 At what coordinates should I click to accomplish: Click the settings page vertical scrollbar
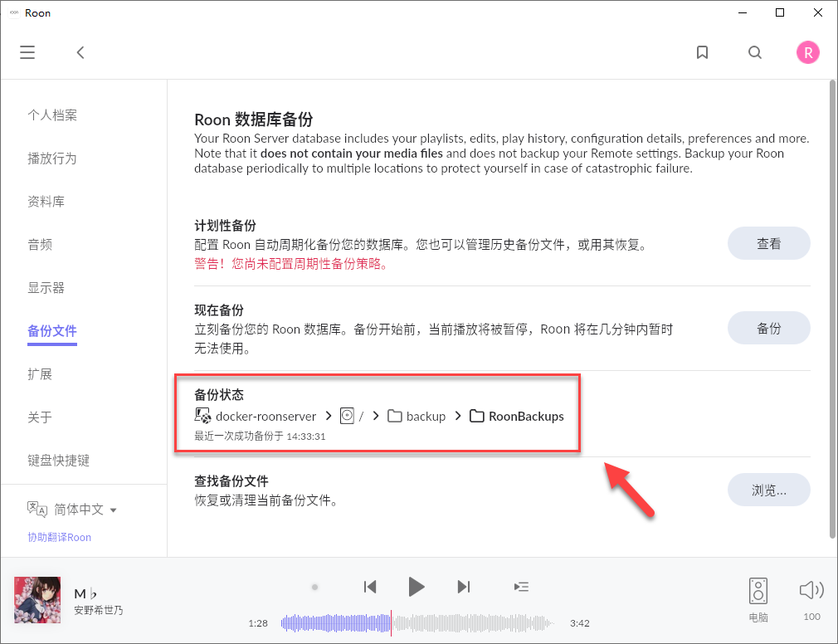832,309
